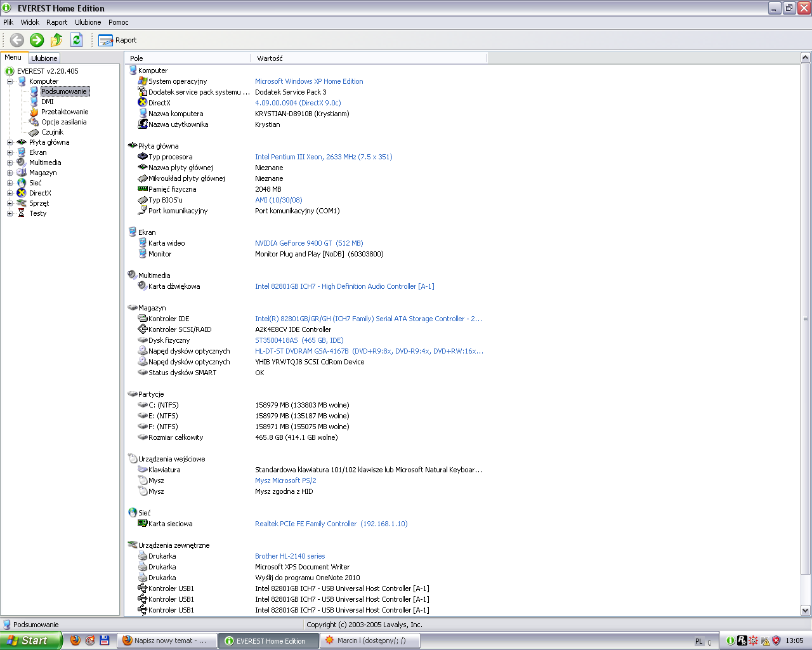The image size is (812, 650).
Task: Open the AMI (10/30/08) BIOS link
Action: tap(278, 200)
